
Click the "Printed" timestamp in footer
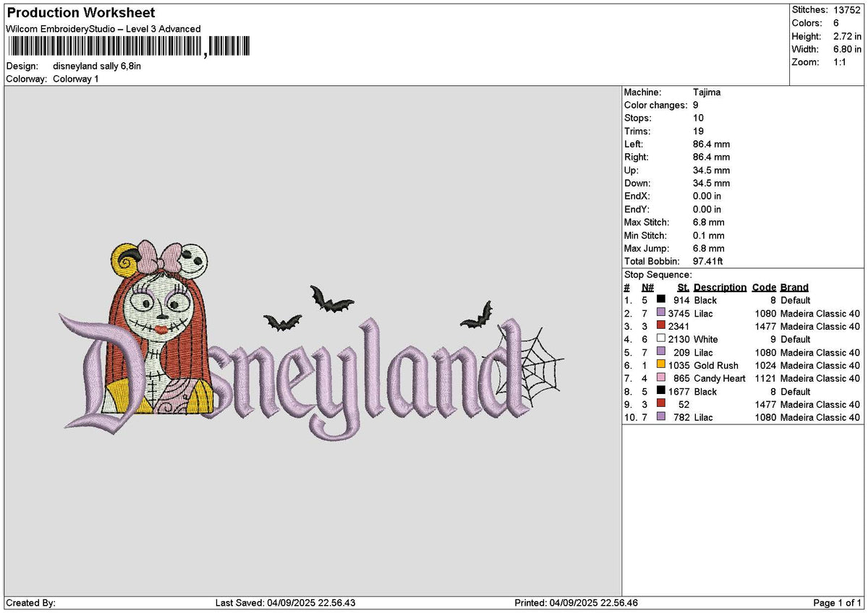[x=576, y=603]
